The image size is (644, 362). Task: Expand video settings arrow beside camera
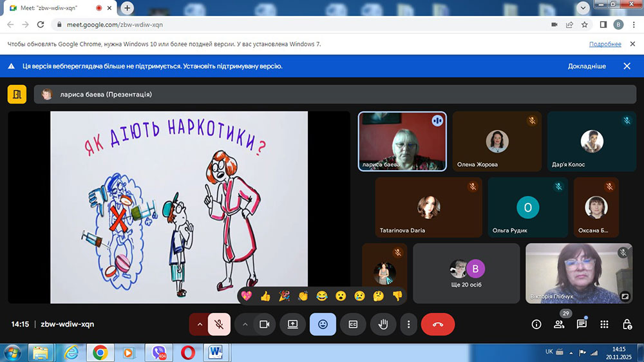[245, 325]
